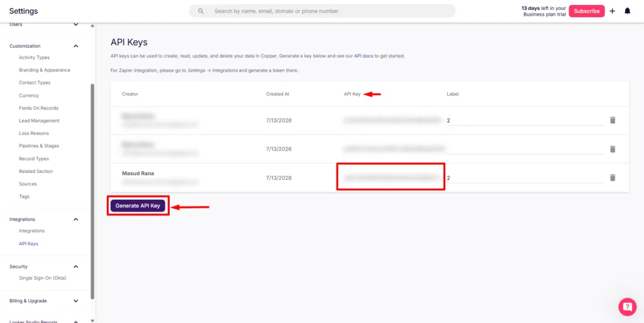This screenshot has width=644, height=323.
Task: Click the Creator column header
Action: tap(130, 94)
